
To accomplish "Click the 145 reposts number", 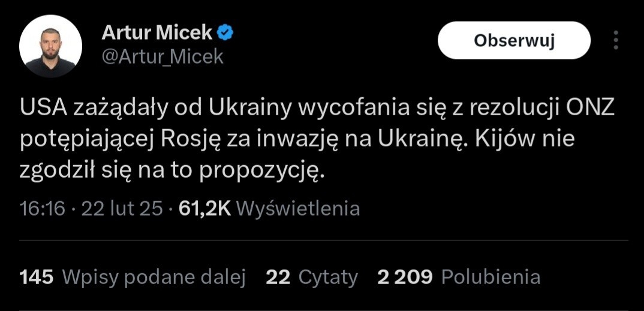I will (x=37, y=277).
